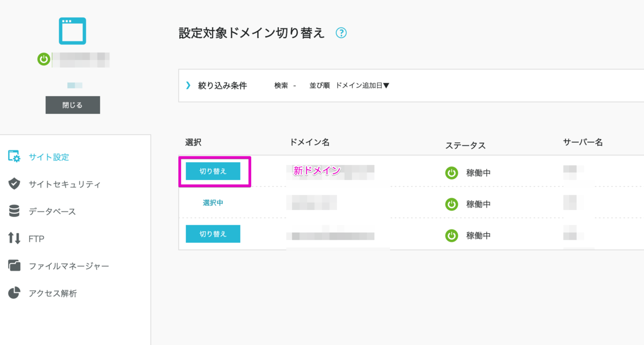Expand the 絞り込み条件 filter chevron
The height and width of the screenshot is (345, 644).
point(188,85)
